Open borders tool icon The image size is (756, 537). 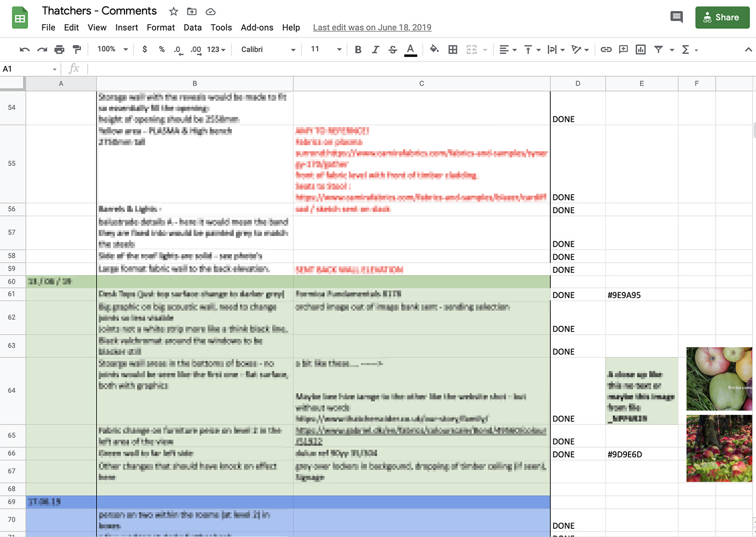click(x=453, y=49)
